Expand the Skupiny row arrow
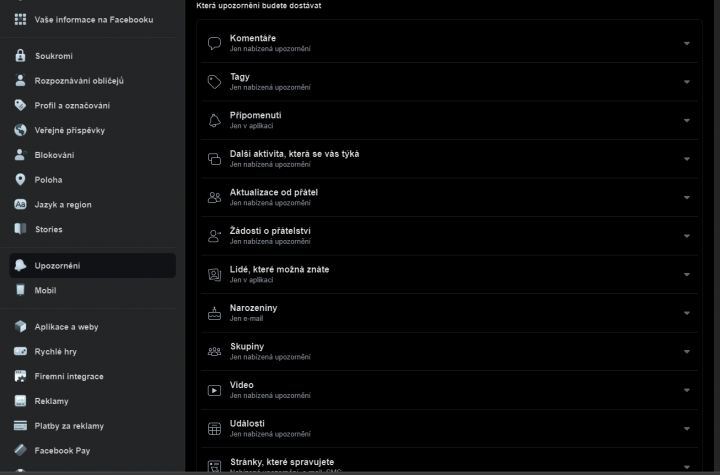Image resolution: width=720 pixels, height=475 pixels. pos(686,351)
